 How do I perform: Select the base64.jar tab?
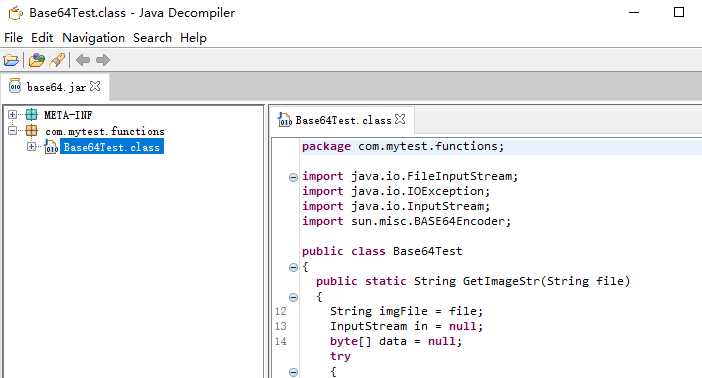(x=56, y=87)
